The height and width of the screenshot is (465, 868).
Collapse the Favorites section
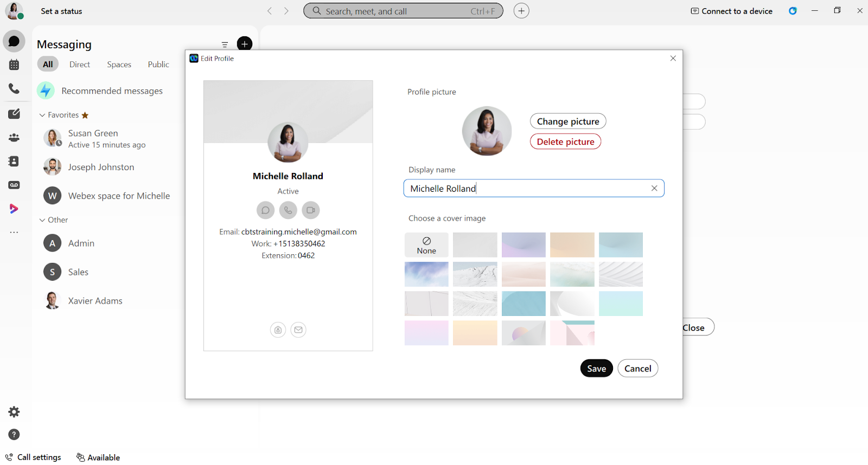coord(42,115)
